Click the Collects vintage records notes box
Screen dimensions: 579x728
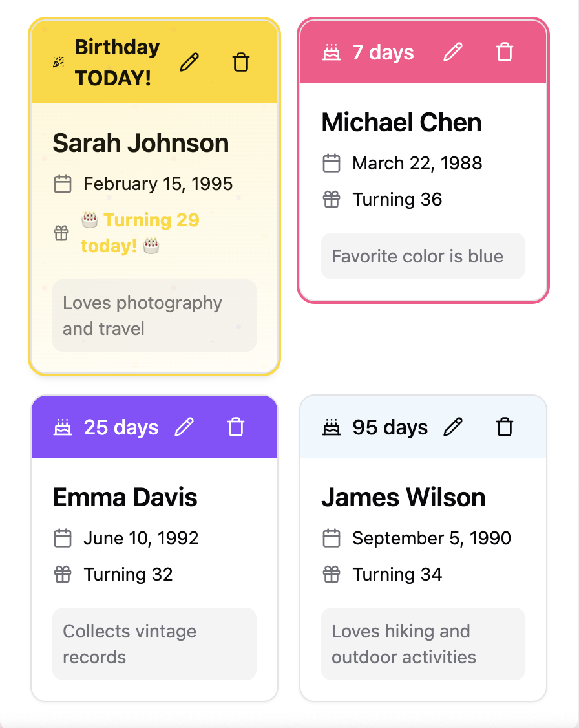(x=154, y=644)
